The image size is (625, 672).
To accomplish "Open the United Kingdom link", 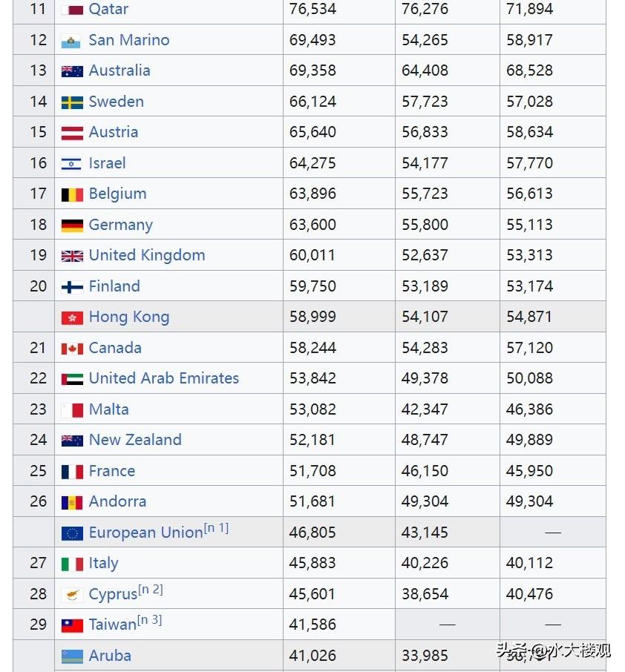I will pos(146,255).
